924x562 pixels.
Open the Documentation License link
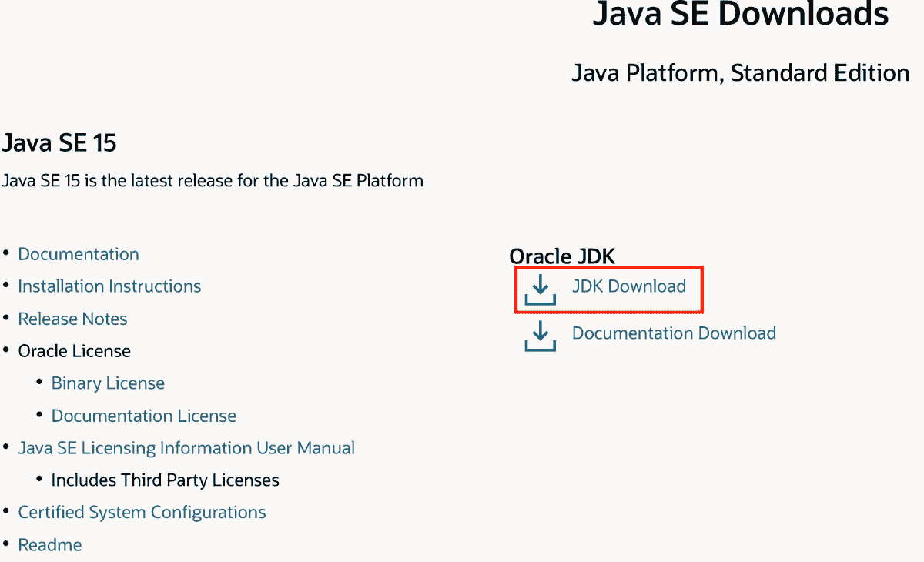144,416
